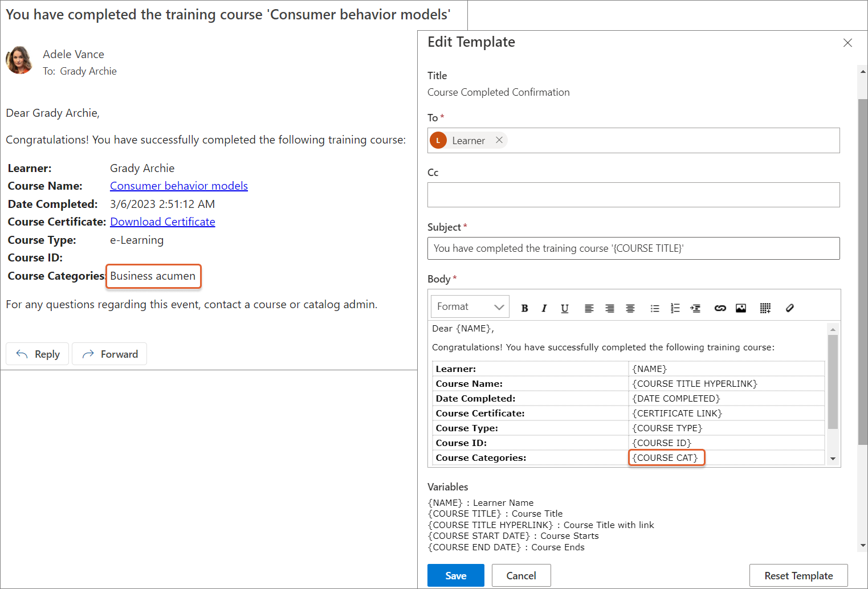
Task: Remove Learner from the To field
Action: click(x=499, y=140)
